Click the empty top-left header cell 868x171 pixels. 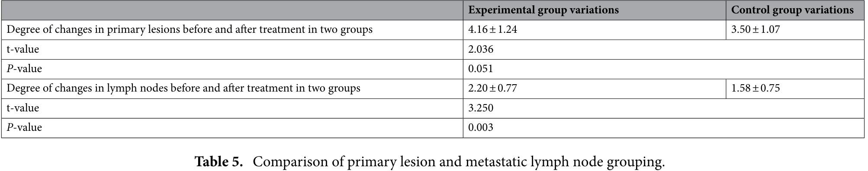232,10
